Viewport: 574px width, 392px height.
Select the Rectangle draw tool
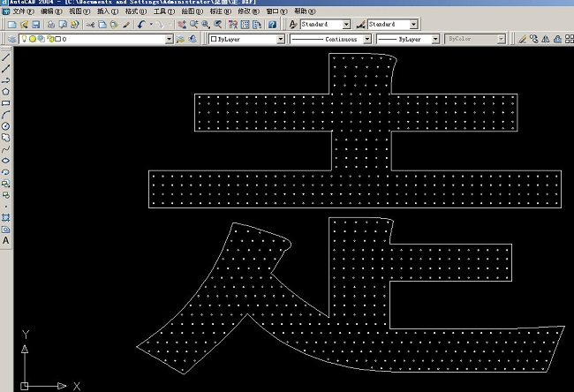[6, 102]
